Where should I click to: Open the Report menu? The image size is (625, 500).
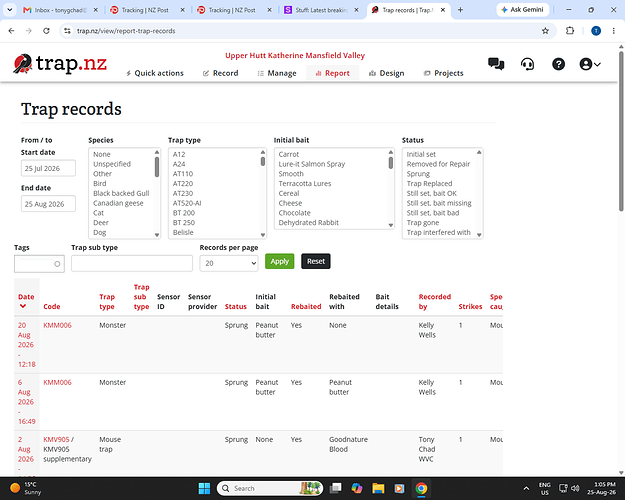coord(332,73)
